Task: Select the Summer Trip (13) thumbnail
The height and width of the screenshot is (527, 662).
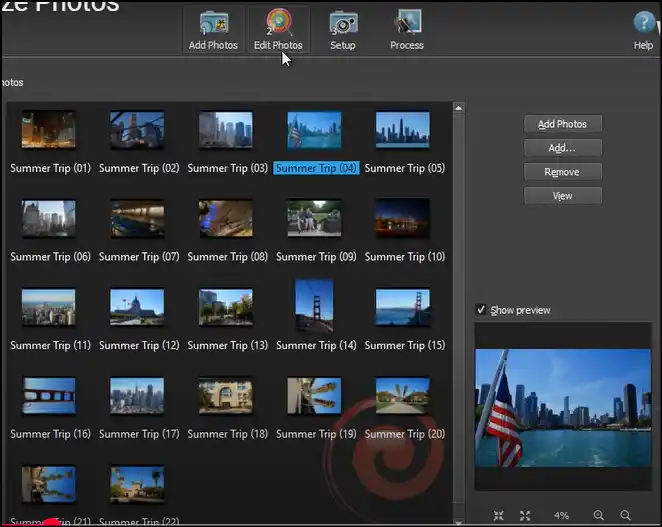Action: point(226,307)
